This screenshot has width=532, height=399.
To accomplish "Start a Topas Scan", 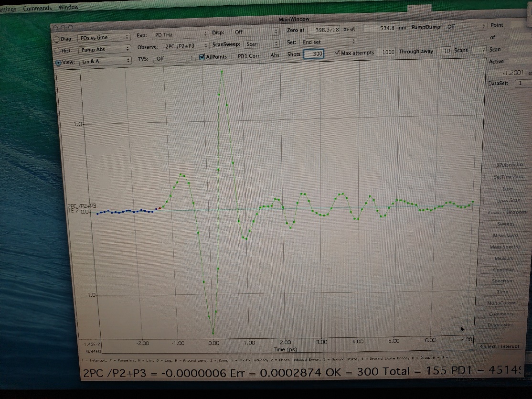I will point(507,200).
